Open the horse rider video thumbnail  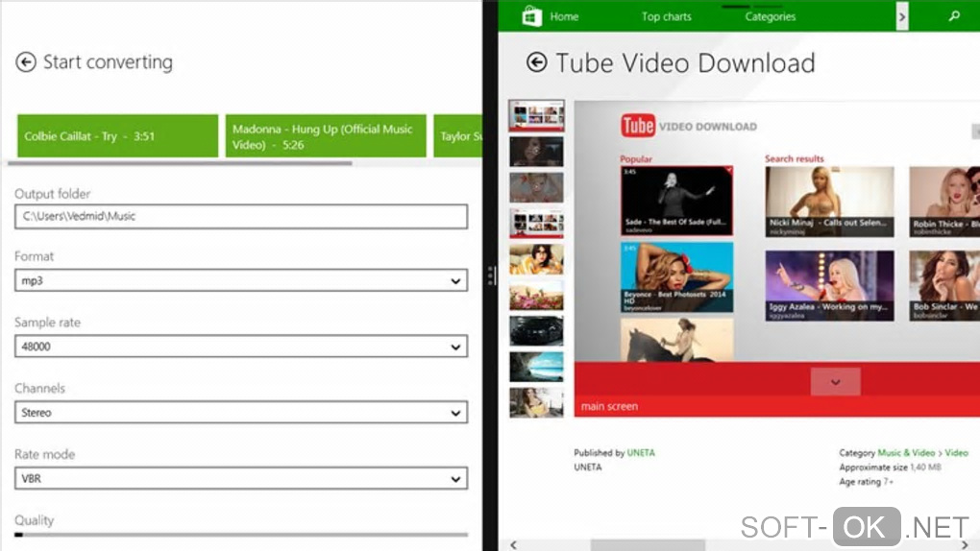pyautogui.click(x=676, y=341)
